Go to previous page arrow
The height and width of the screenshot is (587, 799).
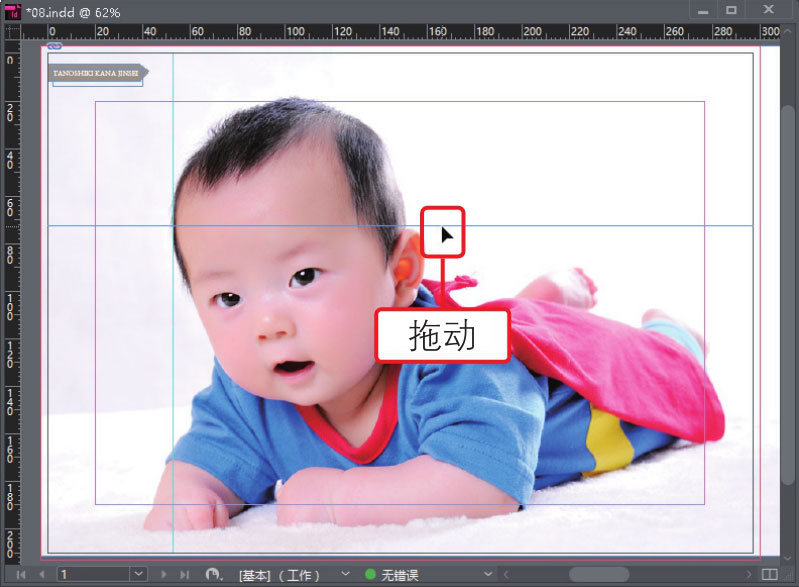click(x=42, y=575)
